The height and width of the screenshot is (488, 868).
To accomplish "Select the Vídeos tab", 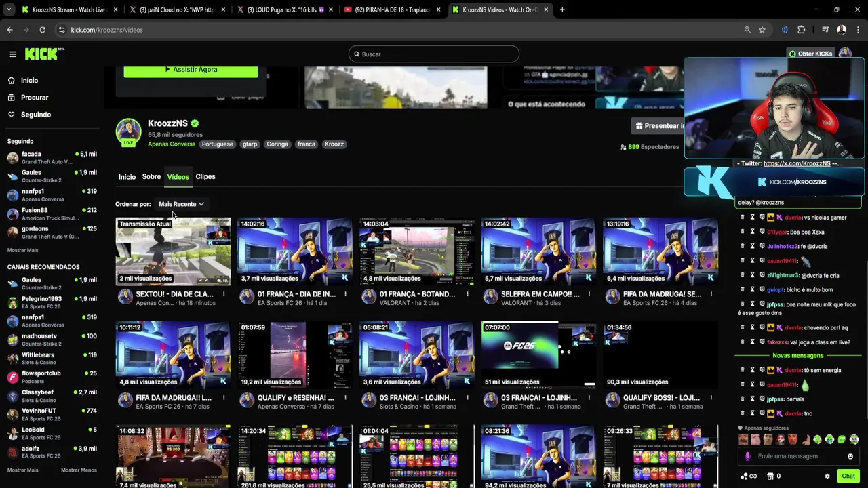I will [x=178, y=177].
